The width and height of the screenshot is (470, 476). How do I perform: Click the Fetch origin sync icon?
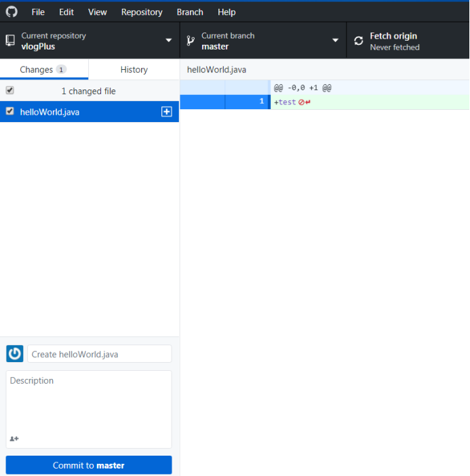click(359, 41)
